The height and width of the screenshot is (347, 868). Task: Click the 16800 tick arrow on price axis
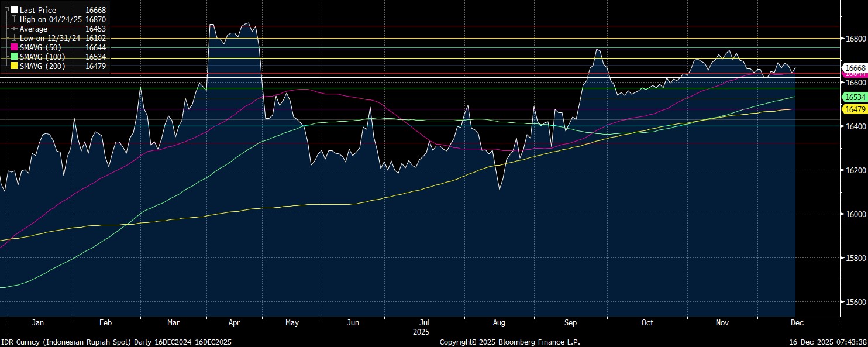coord(842,39)
